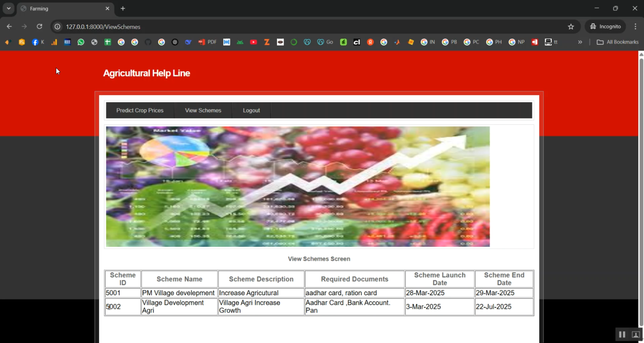Click the PM Village develepment cell
The image size is (644, 343).
coord(179,293)
